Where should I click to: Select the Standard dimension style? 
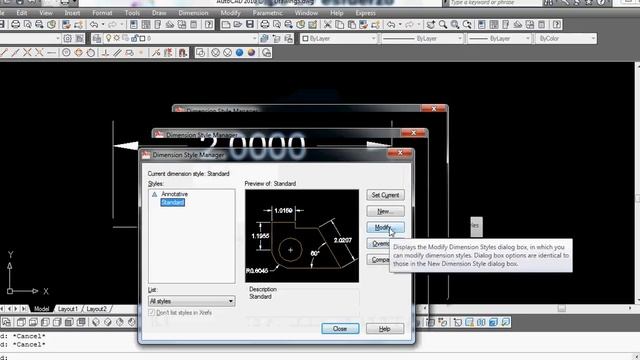(172, 202)
